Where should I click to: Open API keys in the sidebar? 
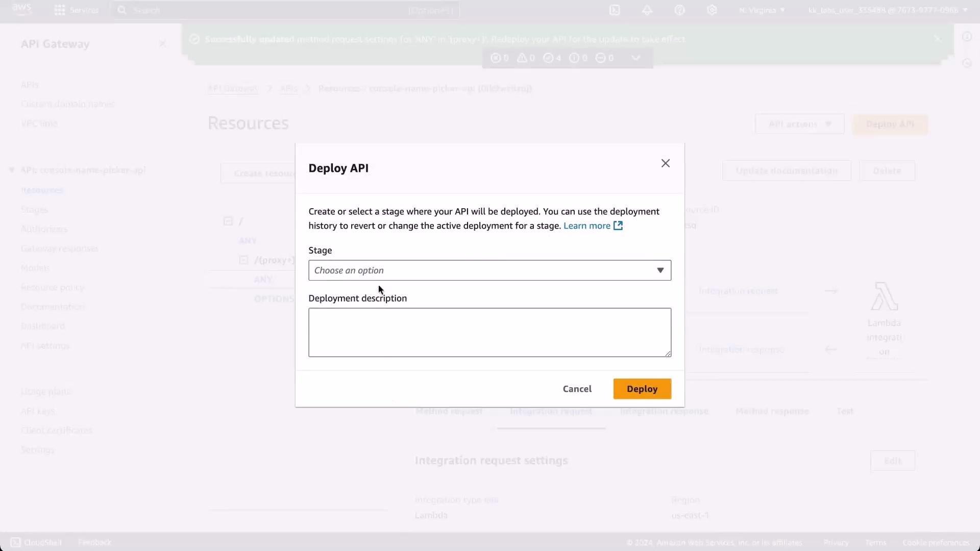(38, 411)
